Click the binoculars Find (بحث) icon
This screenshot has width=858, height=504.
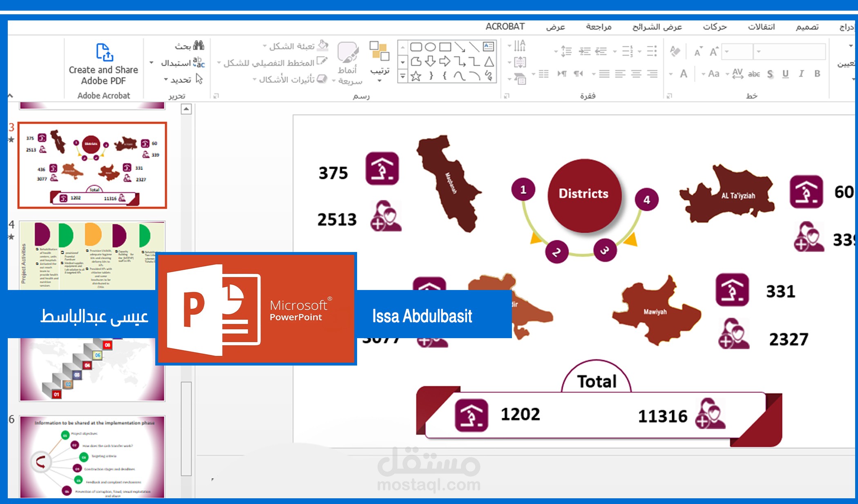click(199, 45)
